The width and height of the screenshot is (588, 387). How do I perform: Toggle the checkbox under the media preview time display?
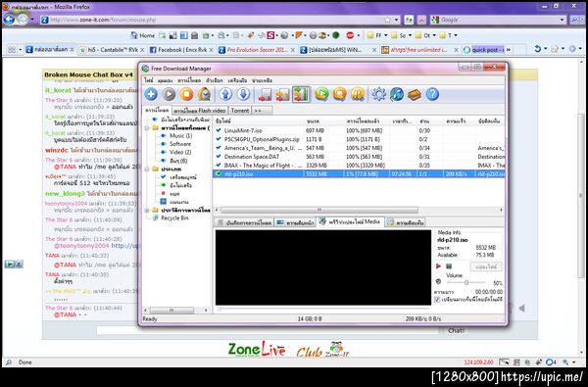[x=437, y=299]
